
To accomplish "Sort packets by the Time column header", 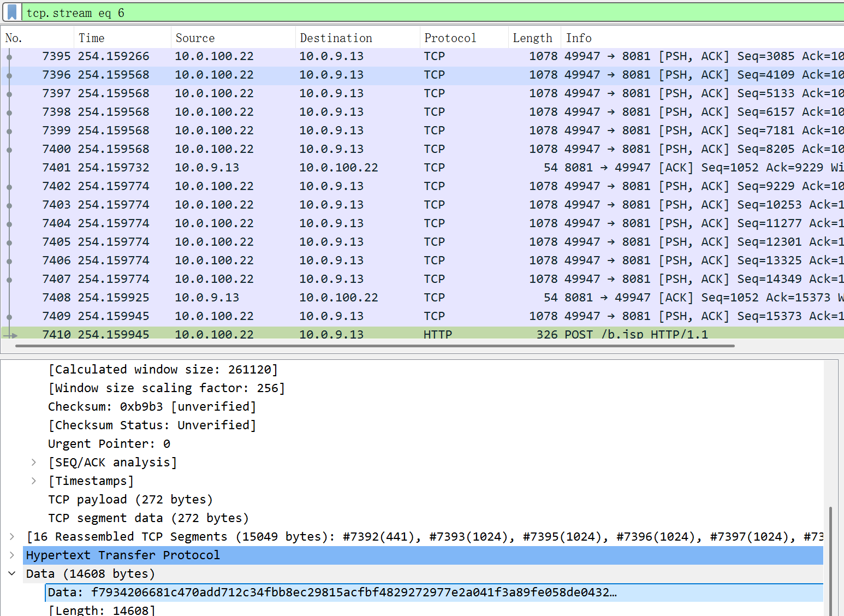I will click(x=122, y=38).
